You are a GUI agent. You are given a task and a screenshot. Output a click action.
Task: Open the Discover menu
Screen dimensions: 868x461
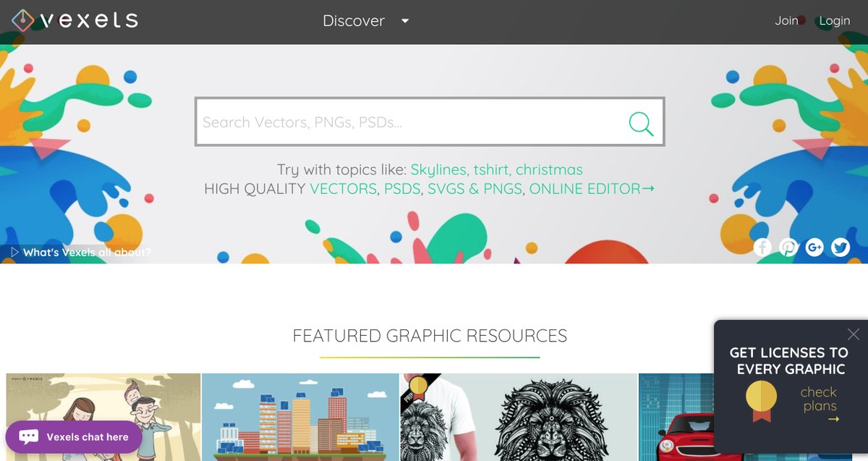354,21
